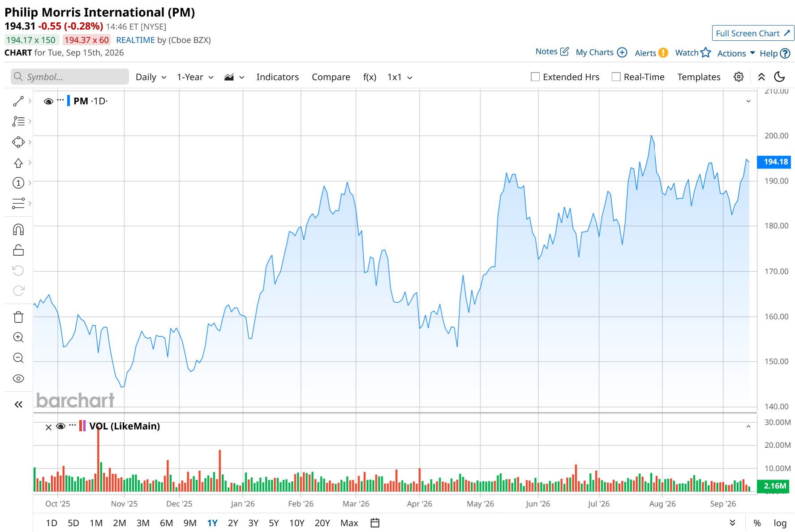Viewport: 795px width, 532px height.
Task: Open chart settings gear icon
Action: (x=739, y=77)
